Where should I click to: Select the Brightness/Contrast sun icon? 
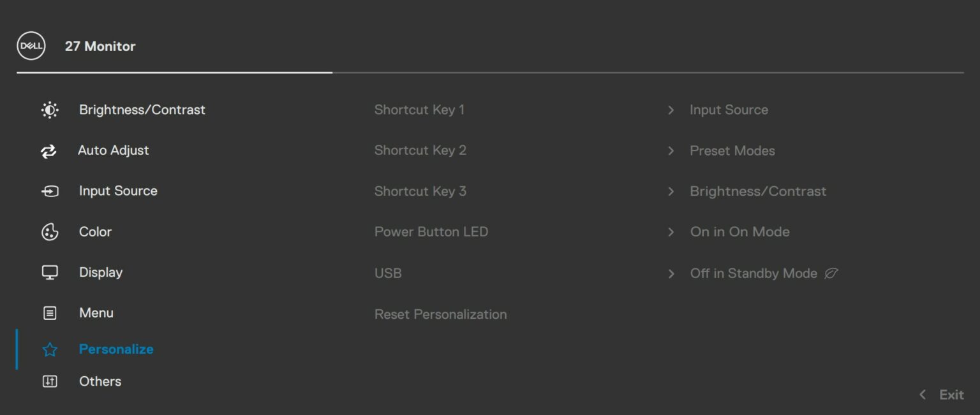[x=50, y=110]
